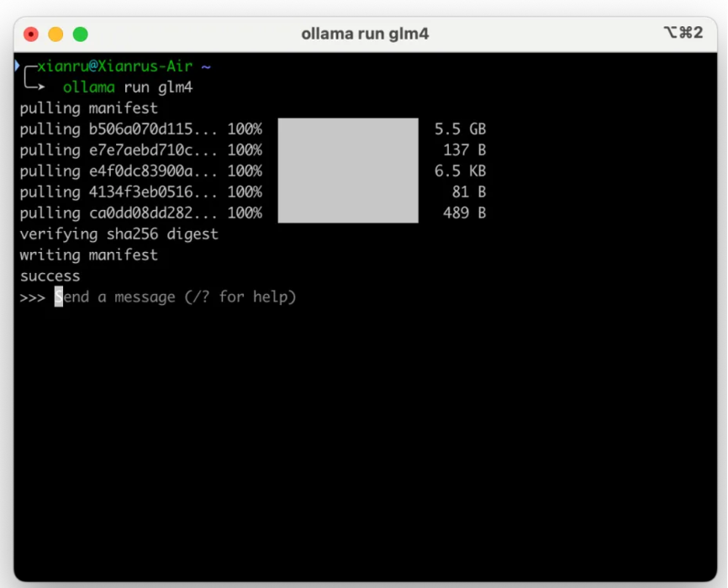Click the '>>>' prompt marker
The width and height of the screenshot is (728, 588).
33,297
